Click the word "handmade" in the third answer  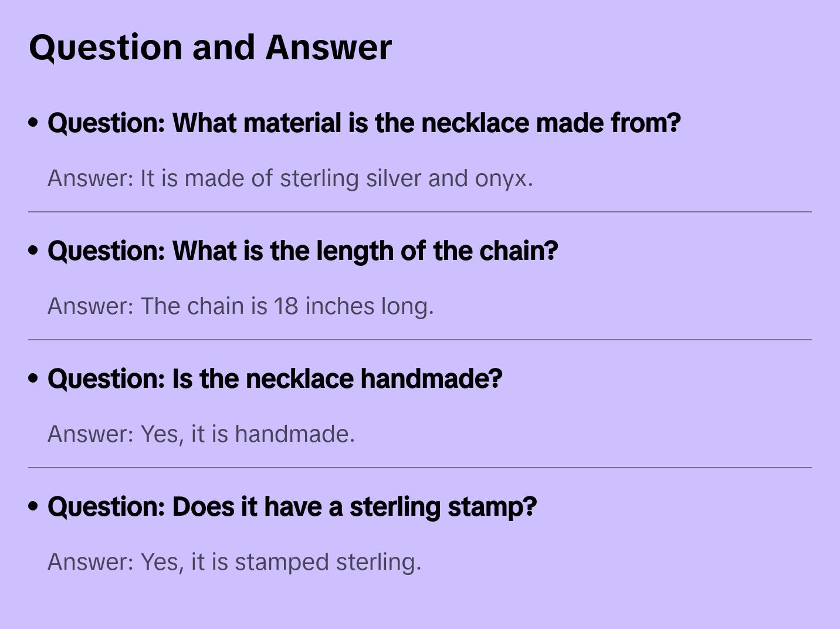click(292, 434)
